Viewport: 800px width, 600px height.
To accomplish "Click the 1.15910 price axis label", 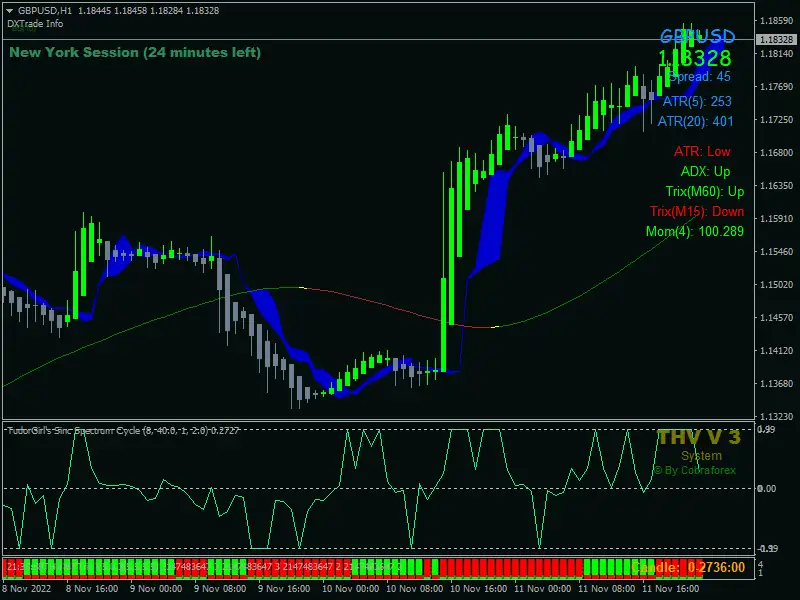I will [777, 218].
